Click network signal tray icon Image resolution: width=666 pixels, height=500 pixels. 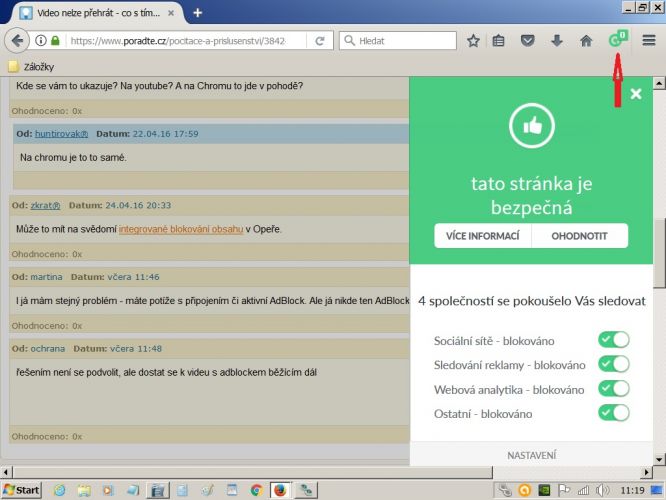(x=583, y=490)
